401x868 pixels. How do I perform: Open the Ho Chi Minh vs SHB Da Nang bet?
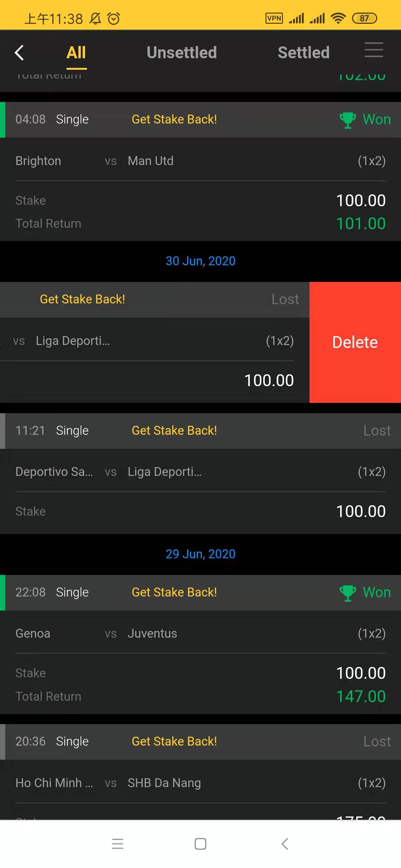(x=200, y=783)
